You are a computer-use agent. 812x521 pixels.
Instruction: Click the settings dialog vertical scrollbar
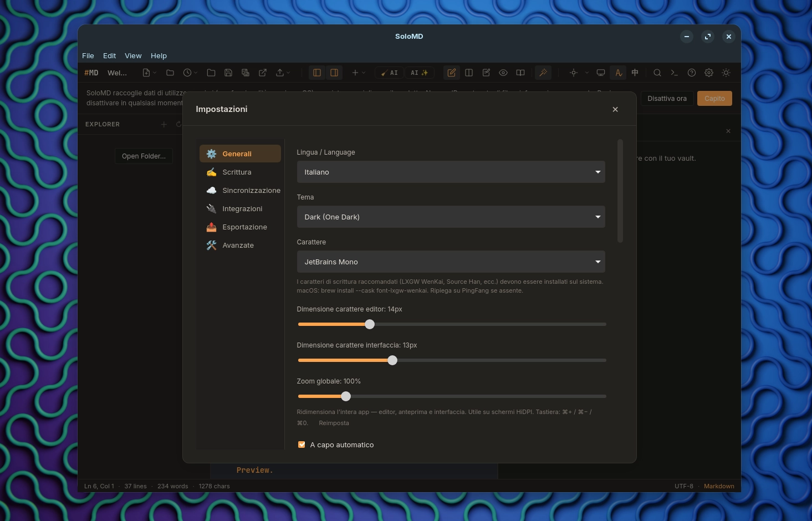click(620, 191)
